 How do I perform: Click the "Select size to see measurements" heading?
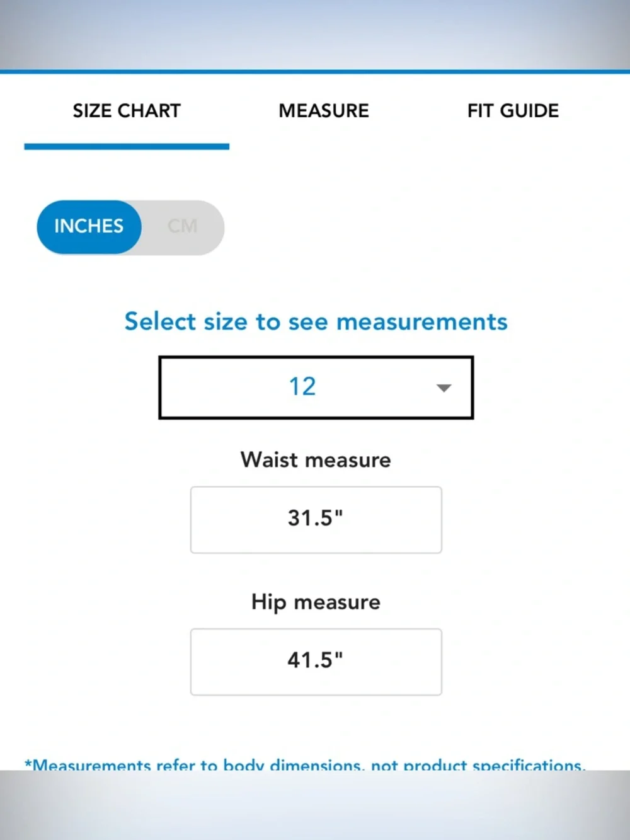pyautogui.click(x=316, y=321)
